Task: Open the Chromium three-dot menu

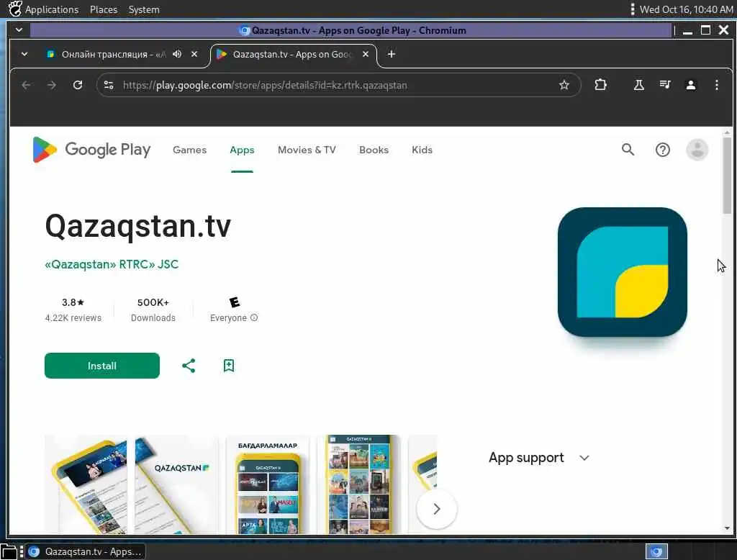Action: (x=716, y=85)
